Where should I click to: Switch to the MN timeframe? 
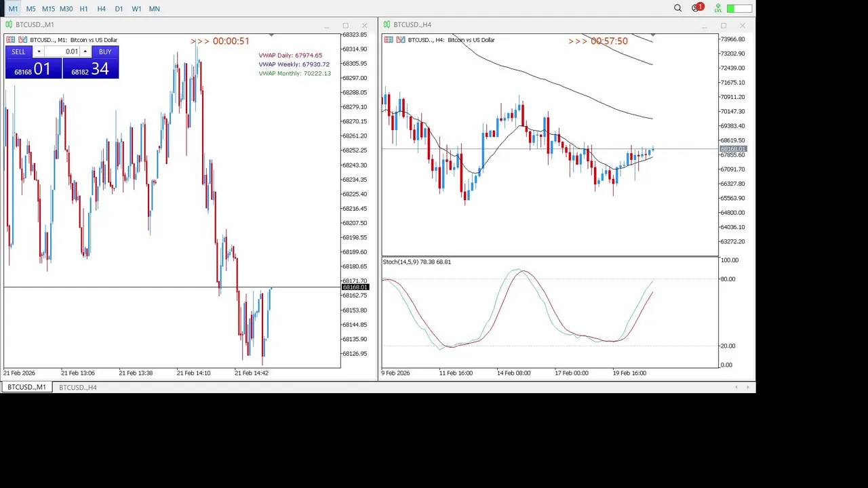point(154,9)
